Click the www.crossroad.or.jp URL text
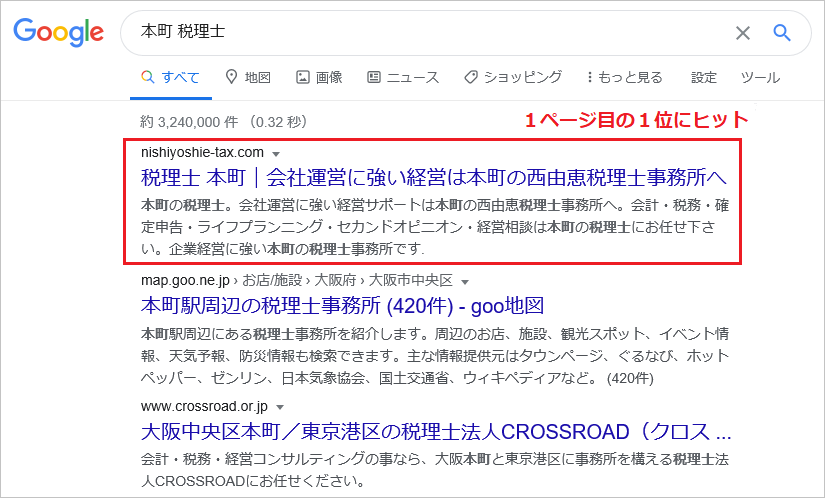The image size is (825, 498). (x=204, y=406)
